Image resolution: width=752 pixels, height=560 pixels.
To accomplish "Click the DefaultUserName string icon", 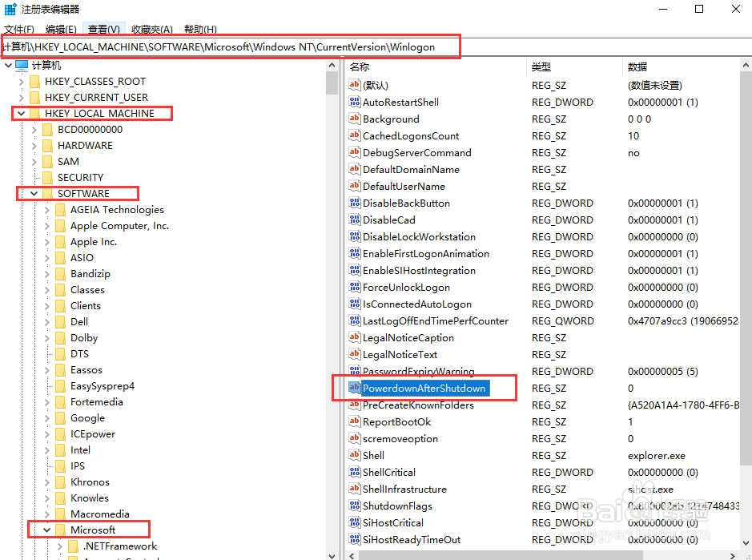I will [354, 186].
